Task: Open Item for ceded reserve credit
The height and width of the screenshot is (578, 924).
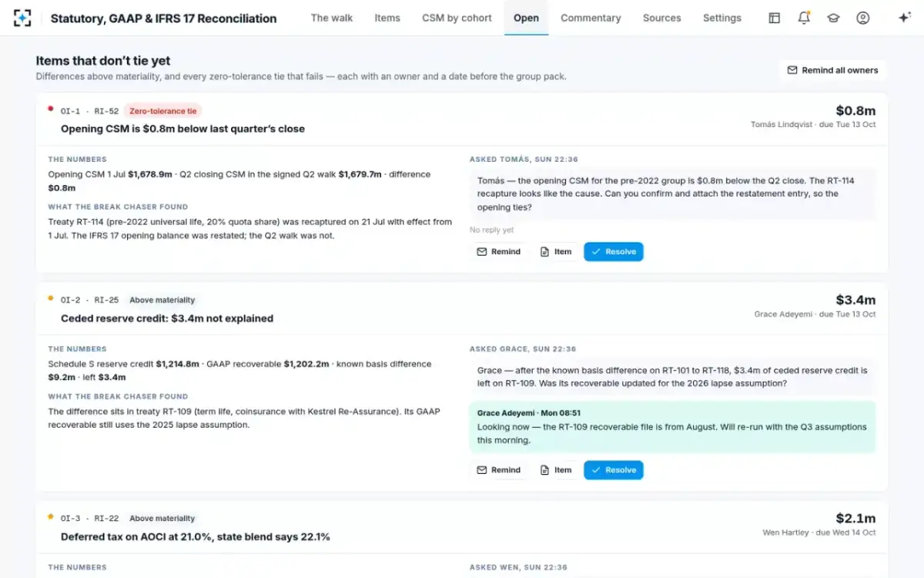Action: (556, 470)
